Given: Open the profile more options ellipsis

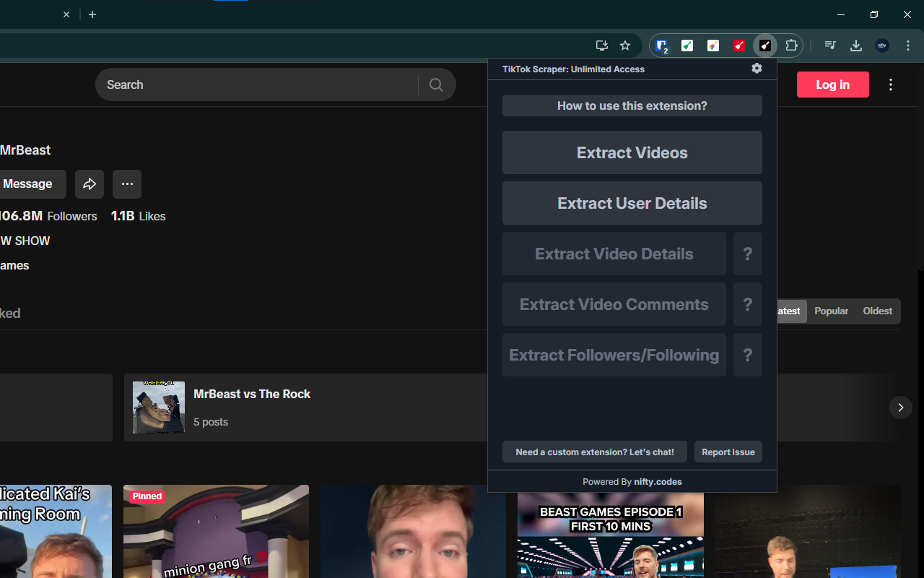Looking at the screenshot, I should click(127, 184).
